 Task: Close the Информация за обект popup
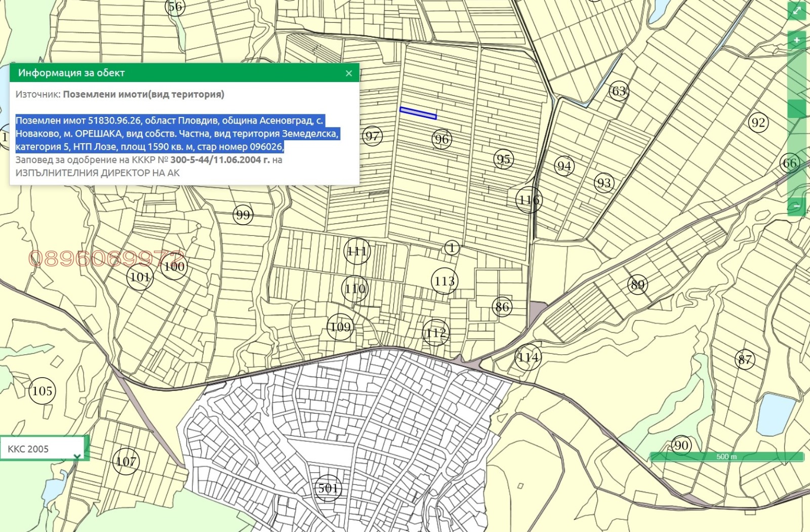coord(349,73)
